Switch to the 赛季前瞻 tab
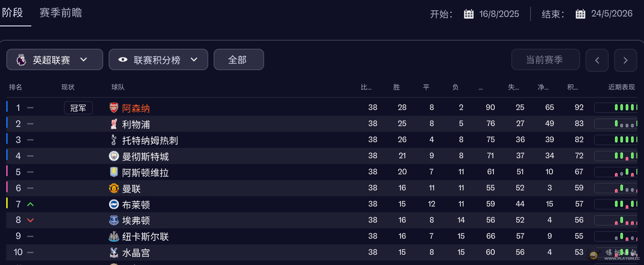Image resolution: width=644 pixels, height=265 pixels. pos(61,13)
